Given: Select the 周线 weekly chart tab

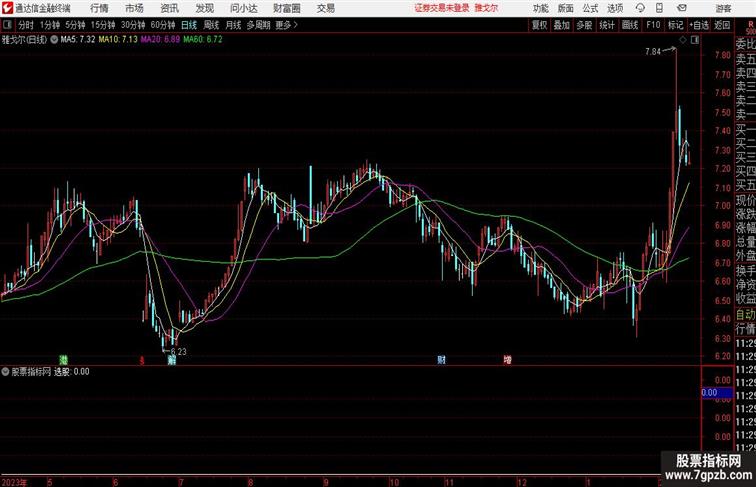Looking at the screenshot, I should 211,25.
